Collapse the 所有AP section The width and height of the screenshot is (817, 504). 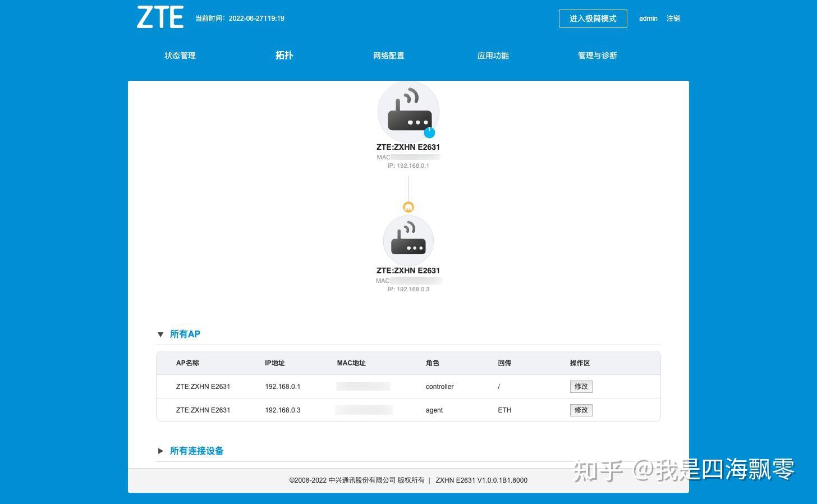pos(185,334)
